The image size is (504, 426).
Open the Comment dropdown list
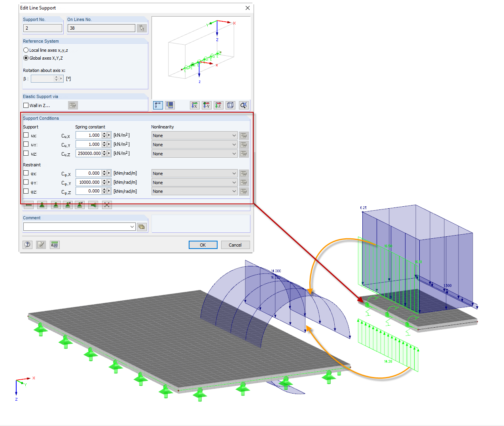[x=132, y=226]
